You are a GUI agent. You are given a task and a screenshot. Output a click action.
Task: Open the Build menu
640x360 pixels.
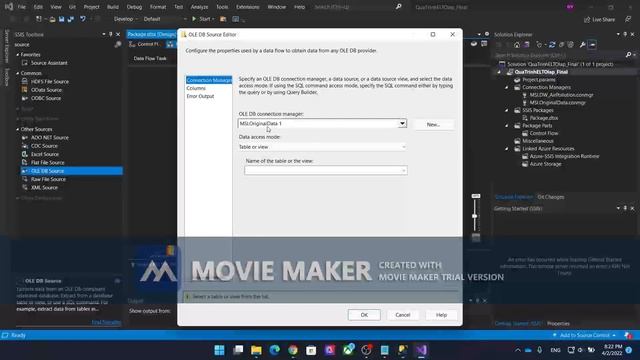(x=113, y=7)
